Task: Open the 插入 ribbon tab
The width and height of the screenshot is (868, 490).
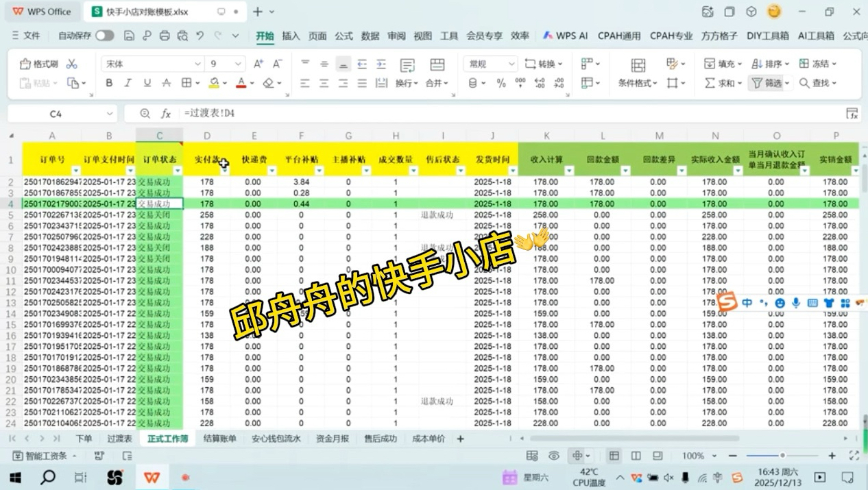Action: [x=291, y=36]
